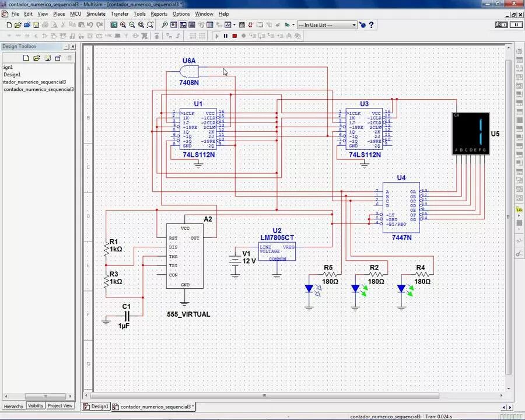Screen dimensions: 525x420
Task: Click the horizontal scrollbar under schematic
Action: [x=264, y=395]
